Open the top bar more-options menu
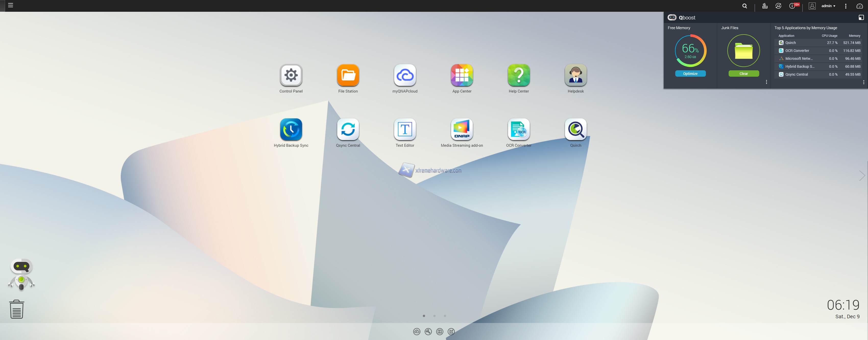This screenshot has height=340, width=868. tap(846, 6)
